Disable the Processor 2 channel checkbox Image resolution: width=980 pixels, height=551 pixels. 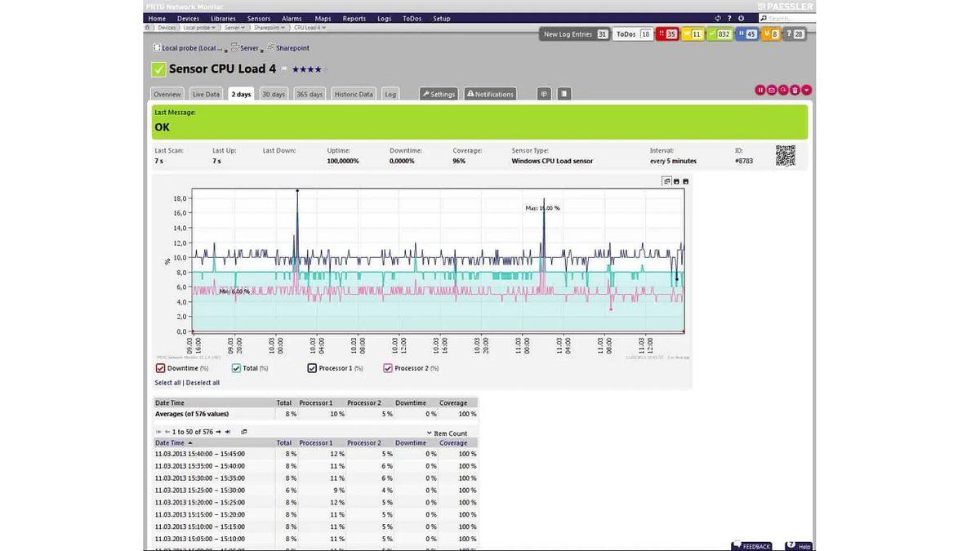click(388, 368)
